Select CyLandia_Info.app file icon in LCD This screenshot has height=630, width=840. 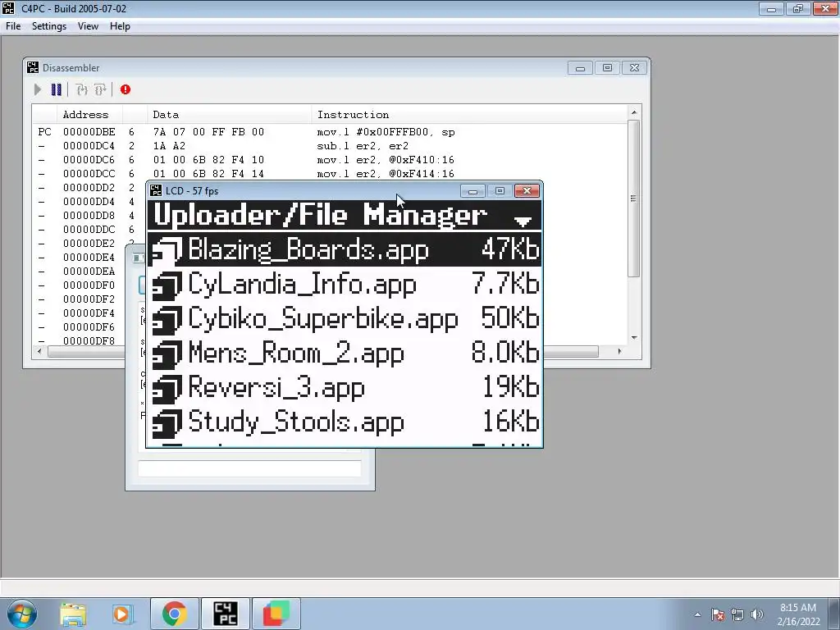[x=167, y=285]
